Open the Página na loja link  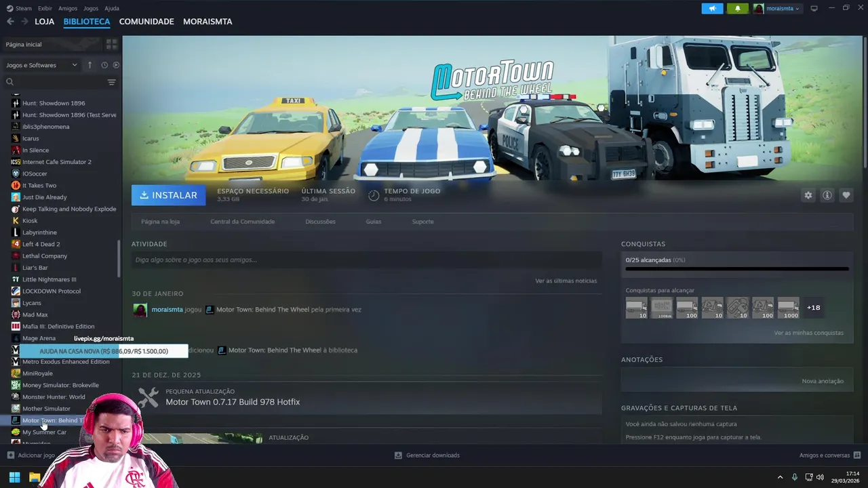160,222
